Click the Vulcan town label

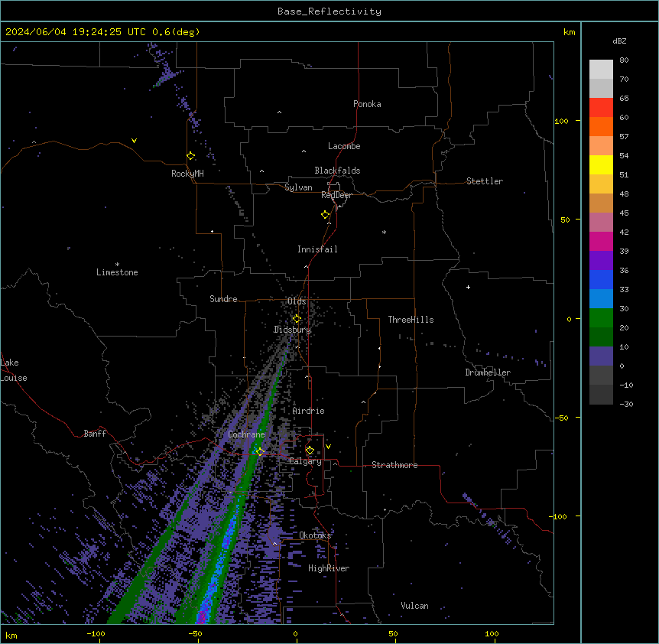414,606
